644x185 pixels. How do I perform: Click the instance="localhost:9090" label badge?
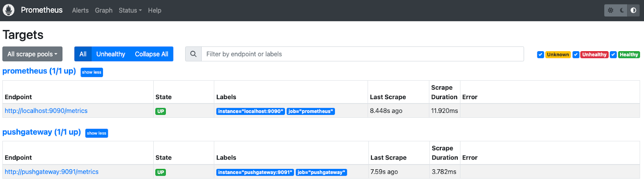pyautogui.click(x=250, y=111)
